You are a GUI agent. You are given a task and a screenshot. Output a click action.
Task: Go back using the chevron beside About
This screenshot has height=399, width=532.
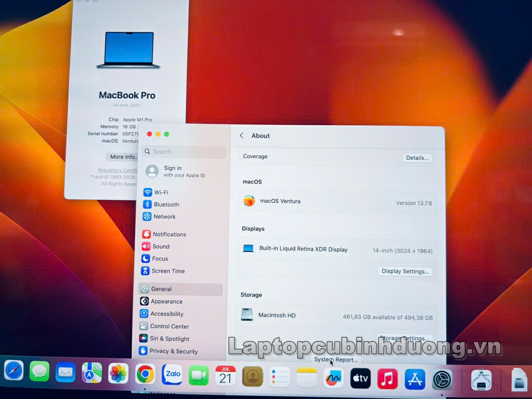(x=242, y=136)
